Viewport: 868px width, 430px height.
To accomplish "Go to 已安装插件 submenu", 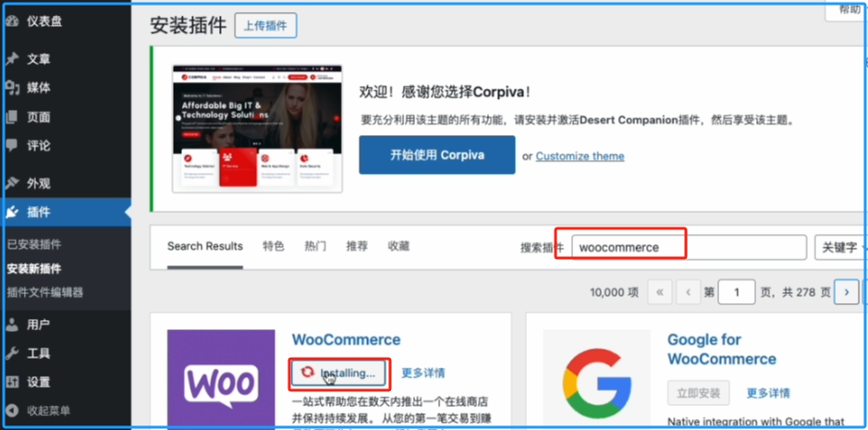I will tap(34, 244).
